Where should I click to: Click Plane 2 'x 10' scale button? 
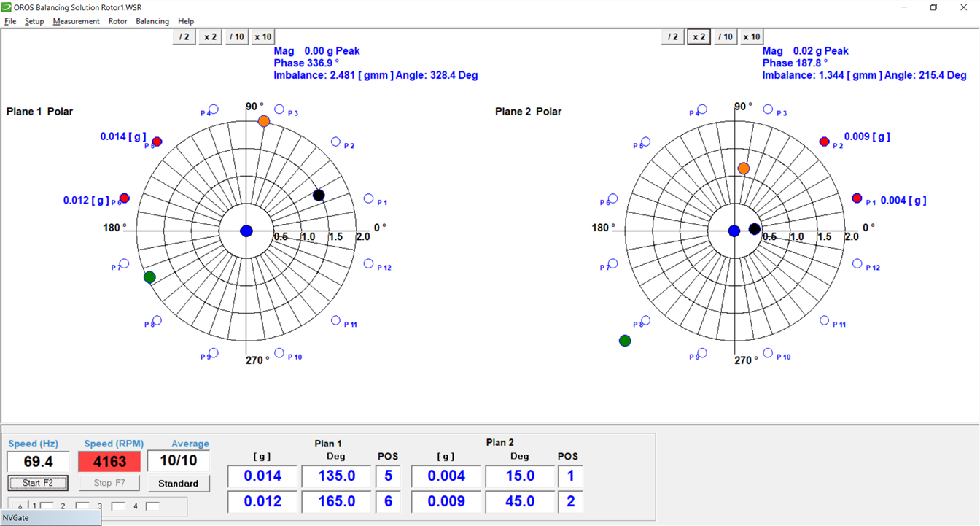[x=751, y=36]
